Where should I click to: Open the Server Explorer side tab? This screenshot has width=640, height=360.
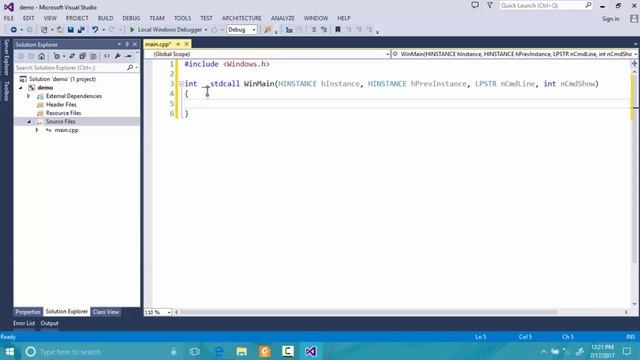click(6, 58)
